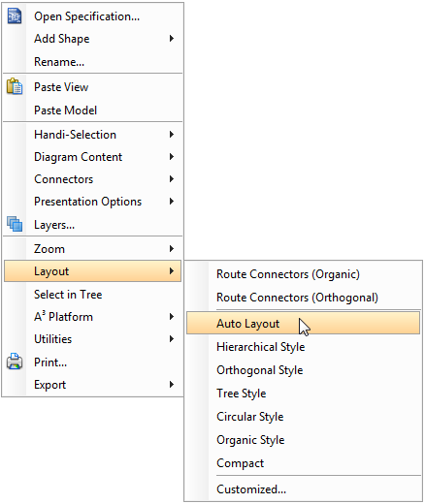Choose Print... from the menu

[x=92, y=362]
